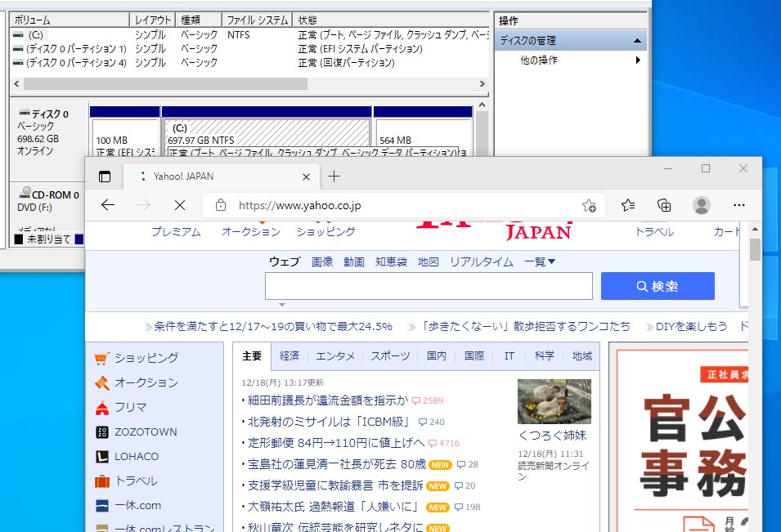Open the top オークション header link
Viewport: 781px width, 532px height.
[x=251, y=232]
